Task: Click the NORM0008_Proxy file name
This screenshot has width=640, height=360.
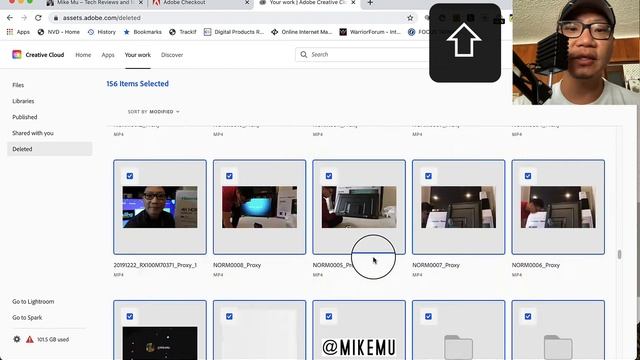Action: 237,265
